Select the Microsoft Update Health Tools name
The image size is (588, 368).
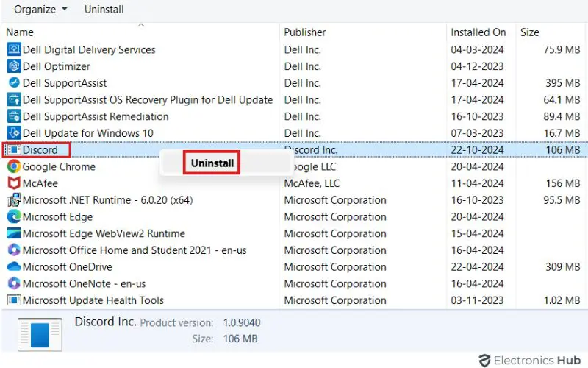[93, 300]
